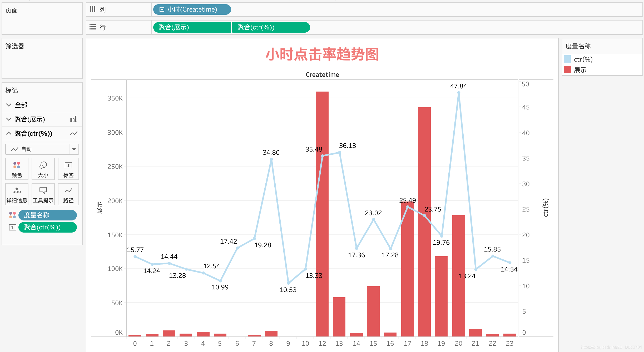Click the 页面 pages shelf header
The height and width of the screenshot is (352, 644).
pyautogui.click(x=12, y=11)
